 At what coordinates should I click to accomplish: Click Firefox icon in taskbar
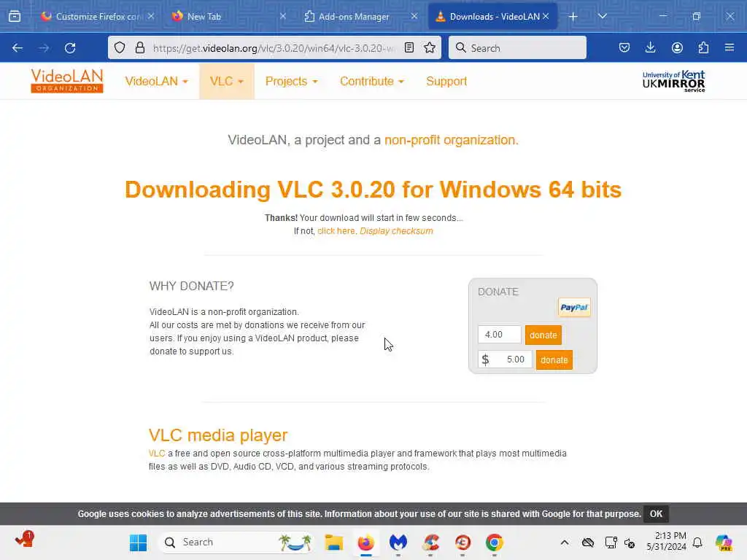point(366,542)
